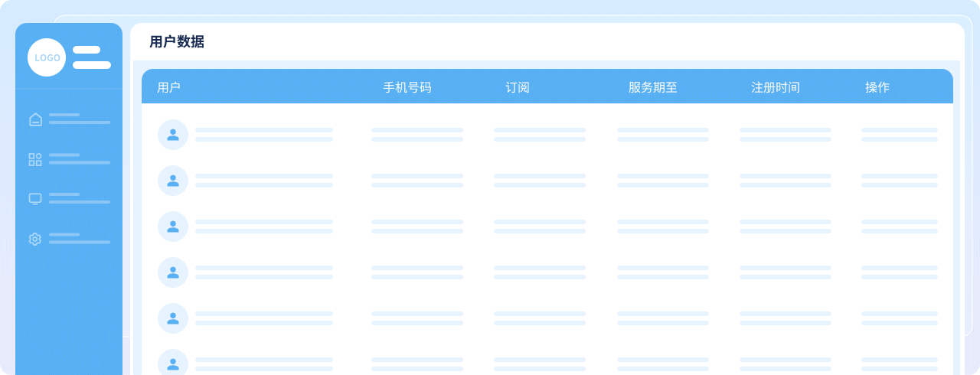The width and height of the screenshot is (980, 375).
Task: Sort by the 订阅 column header
Action: pyautogui.click(x=518, y=87)
